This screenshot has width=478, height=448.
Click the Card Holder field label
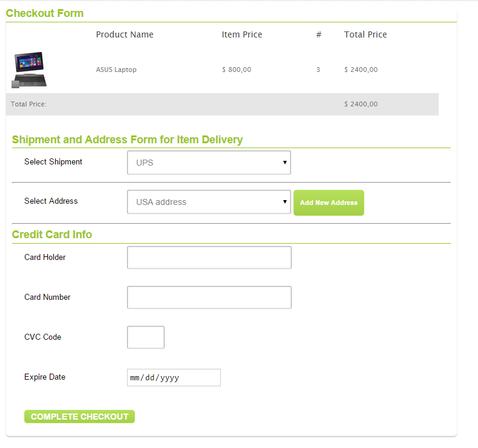45,257
